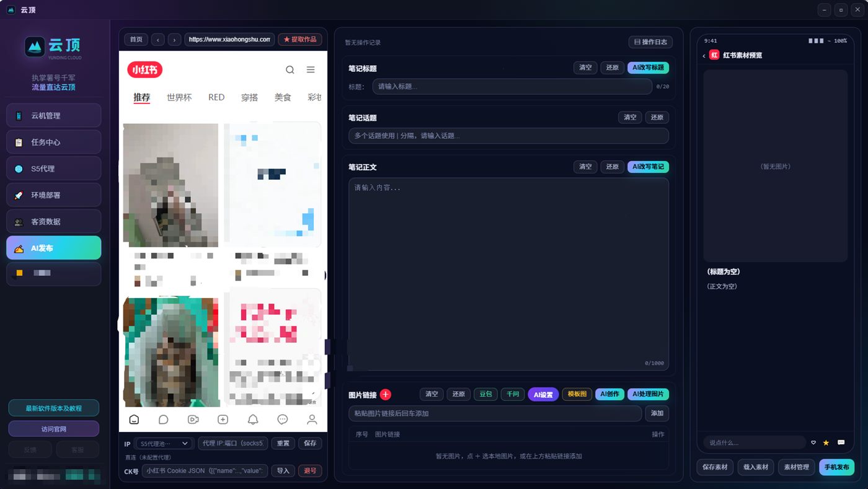The image size is (868, 489).
Task: Click the red 退号 button
Action: click(x=310, y=471)
